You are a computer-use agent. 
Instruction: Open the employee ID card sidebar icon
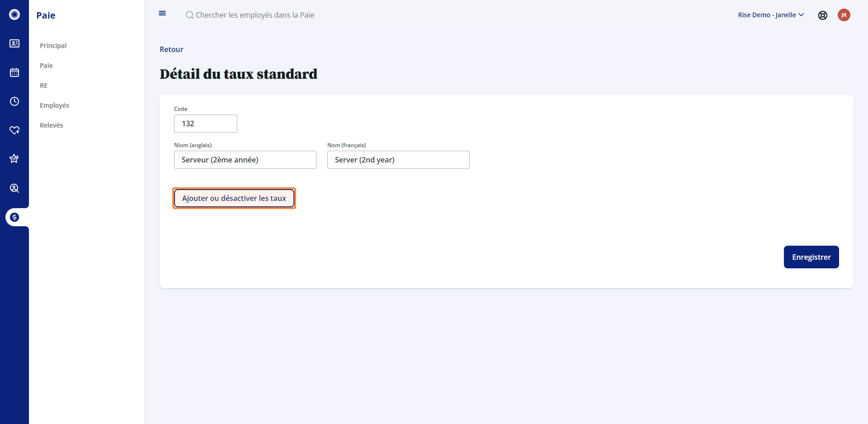14,43
